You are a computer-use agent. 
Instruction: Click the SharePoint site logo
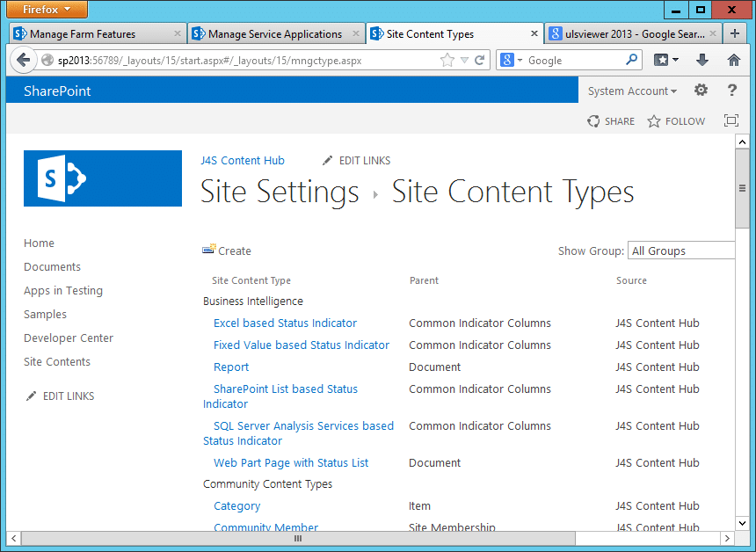(103, 178)
